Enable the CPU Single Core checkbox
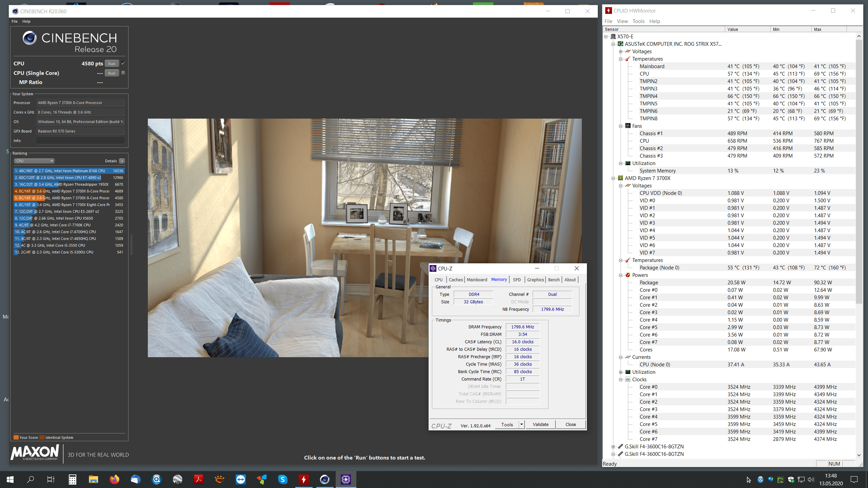868x488 pixels. click(x=123, y=73)
